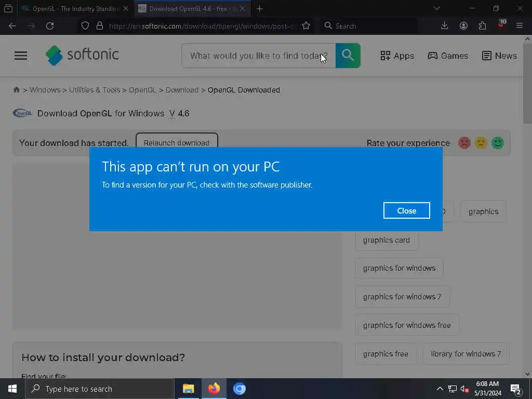Click the softonic URL address bar
The width and height of the screenshot is (532, 399).
coord(202,26)
